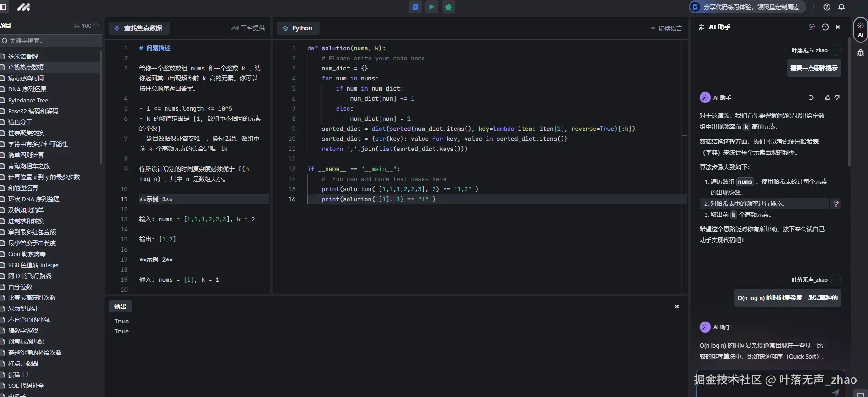Click the blue Stop button in toolbar
This screenshot has height=397, width=868.
(415, 7)
